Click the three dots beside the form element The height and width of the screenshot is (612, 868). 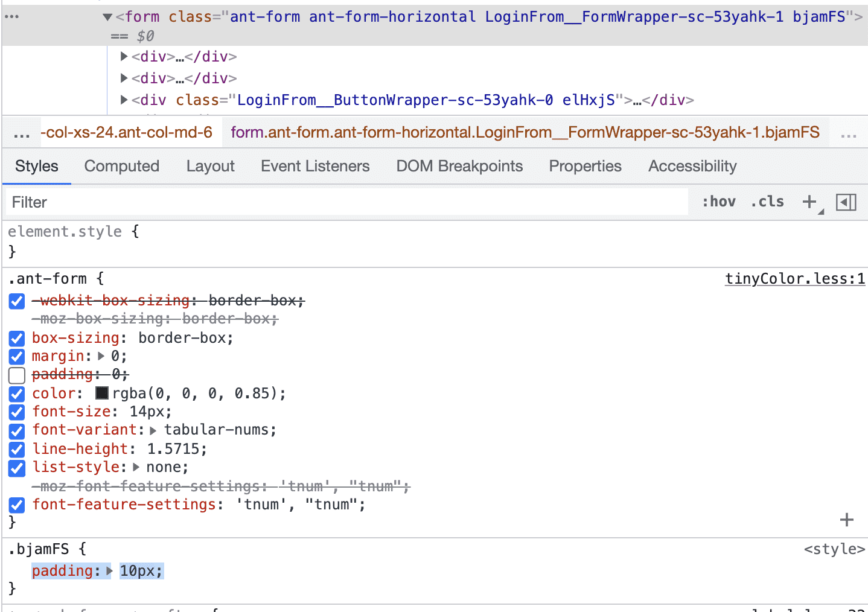12,16
